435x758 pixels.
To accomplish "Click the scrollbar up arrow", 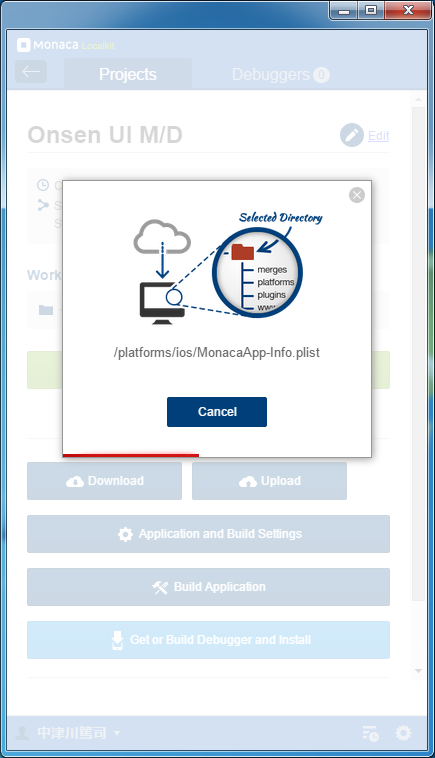I will [x=418, y=99].
